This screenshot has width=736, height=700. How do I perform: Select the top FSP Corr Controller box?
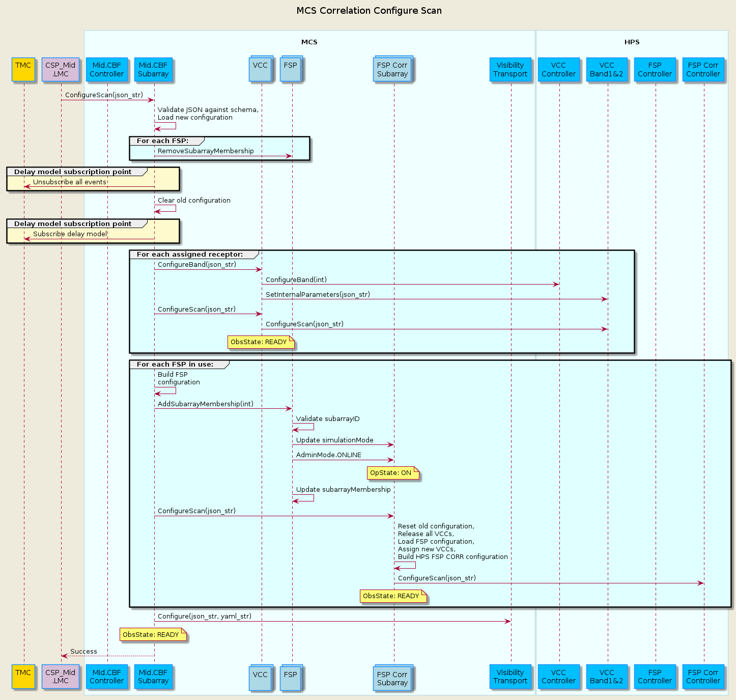(703, 69)
